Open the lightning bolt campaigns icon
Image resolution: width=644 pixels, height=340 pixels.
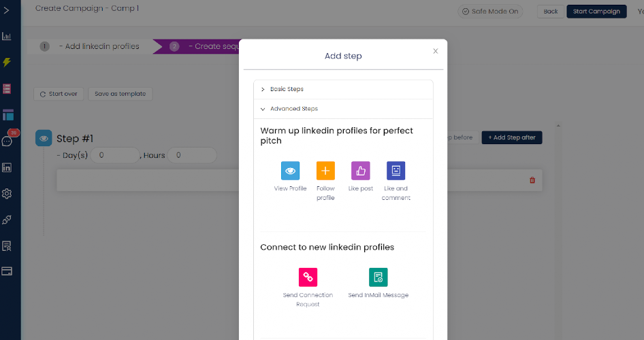pos(7,62)
